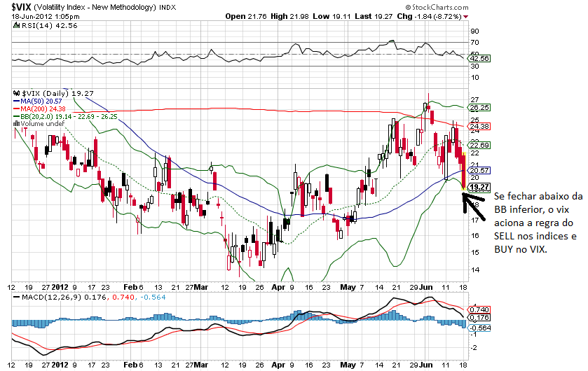Click the Open 21.76 value
The width and height of the screenshot is (588, 371).
[x=246, y=17]
